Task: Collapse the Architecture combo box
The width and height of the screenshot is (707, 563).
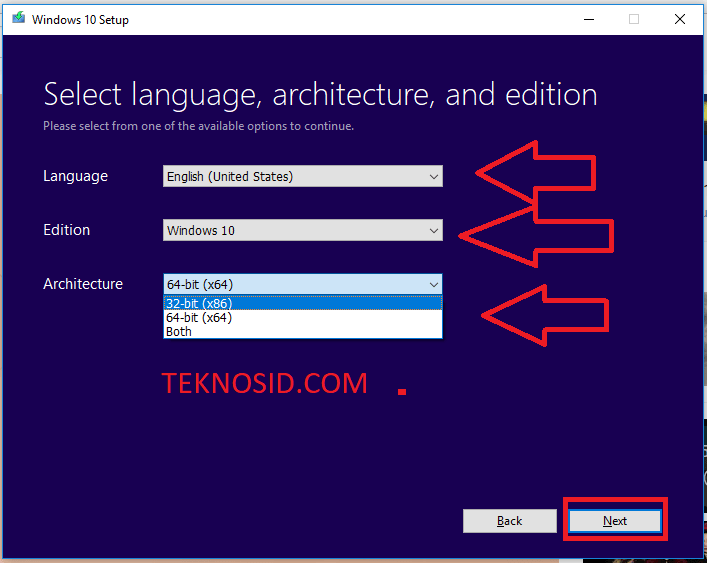Action: click(303, 284)
